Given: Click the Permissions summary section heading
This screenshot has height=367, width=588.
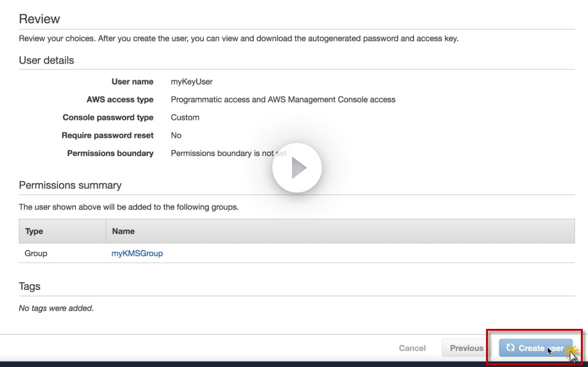Looking at the screenshot, I should [x=70, y=185].
